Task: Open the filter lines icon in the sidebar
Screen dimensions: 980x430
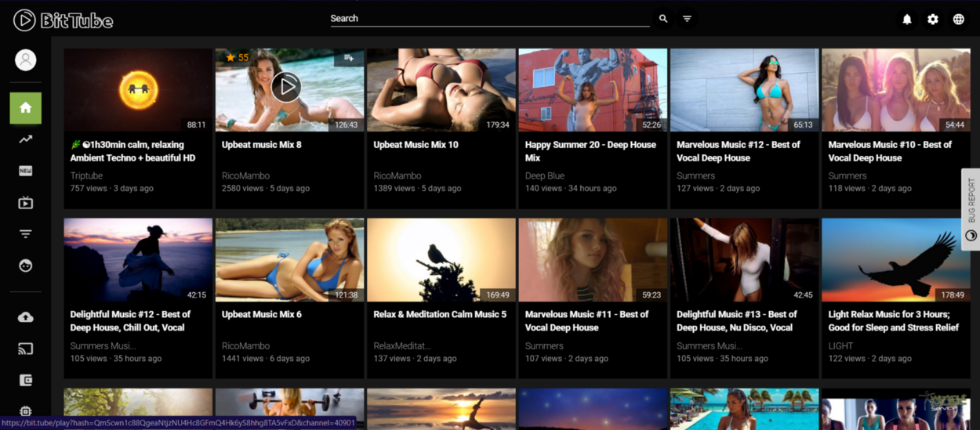Action: 26,234
